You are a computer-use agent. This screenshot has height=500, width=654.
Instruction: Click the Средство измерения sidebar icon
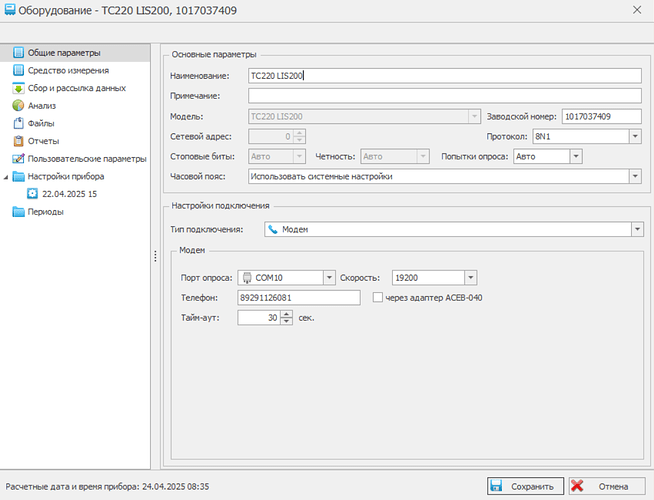pyautogui.click(x=18, y=70)
